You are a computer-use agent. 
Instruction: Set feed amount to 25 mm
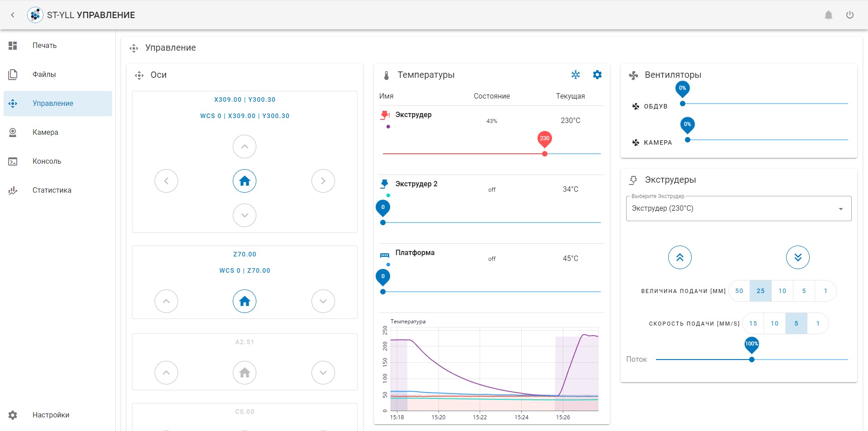point(761,291)
